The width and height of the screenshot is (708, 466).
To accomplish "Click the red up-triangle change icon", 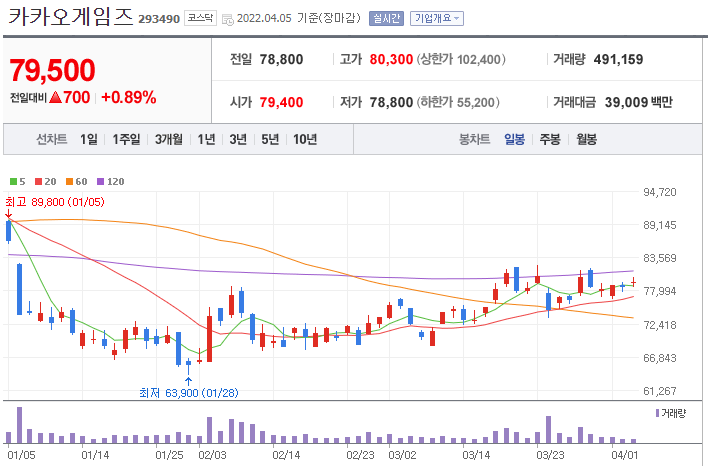I will click(55, 97).
